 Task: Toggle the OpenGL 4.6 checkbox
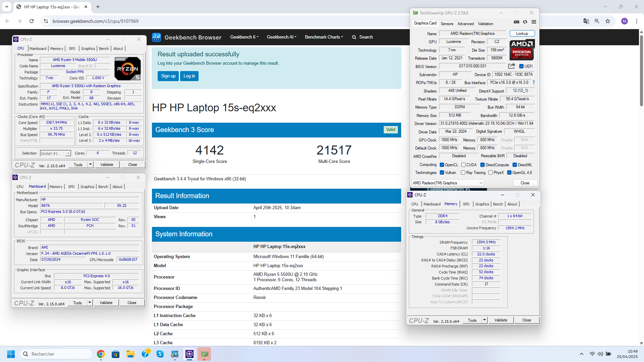509,173
